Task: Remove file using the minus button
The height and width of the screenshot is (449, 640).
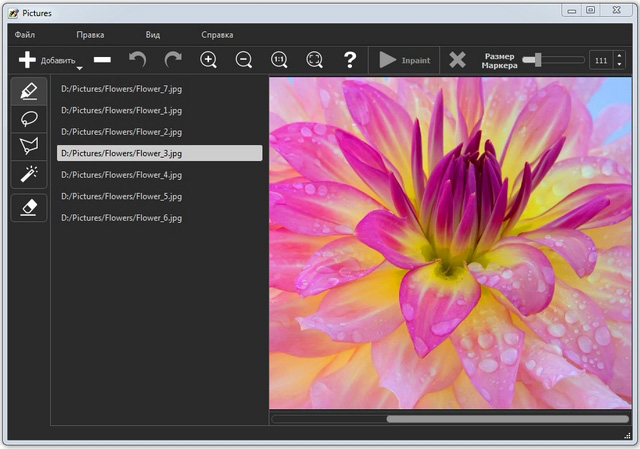Action: coord(102,60)
